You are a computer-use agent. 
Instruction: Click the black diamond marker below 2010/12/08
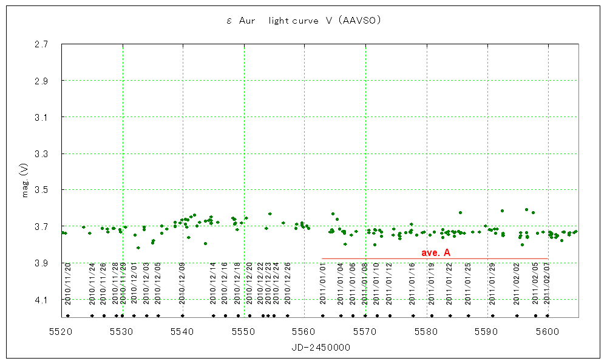(x=182, y=315)
